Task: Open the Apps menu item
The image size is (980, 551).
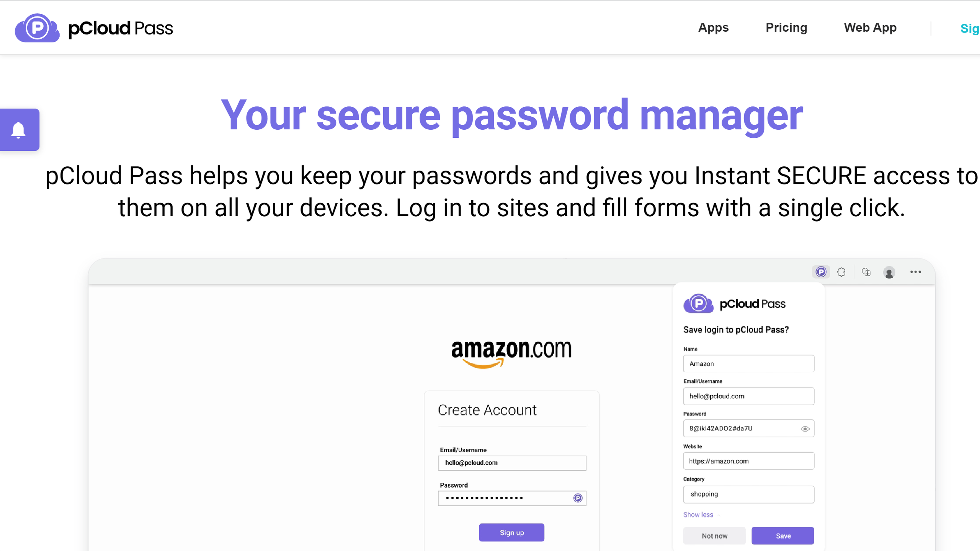Action: pyautogui.click(x=713, y=28)
